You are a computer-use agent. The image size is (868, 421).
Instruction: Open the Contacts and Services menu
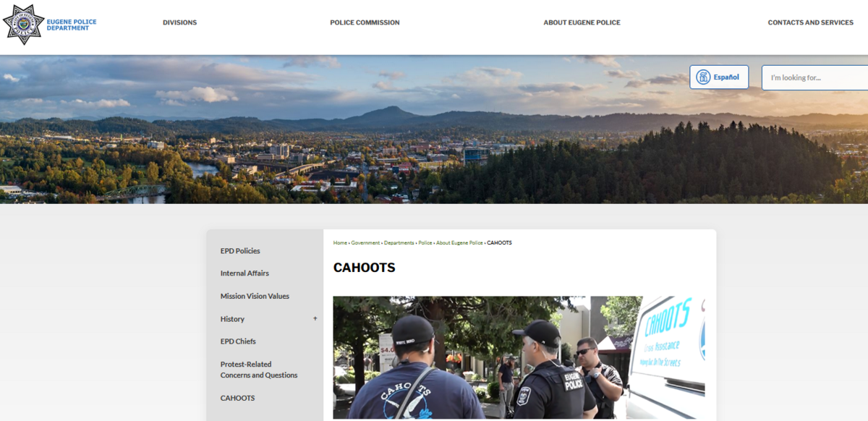click(810, 22)
